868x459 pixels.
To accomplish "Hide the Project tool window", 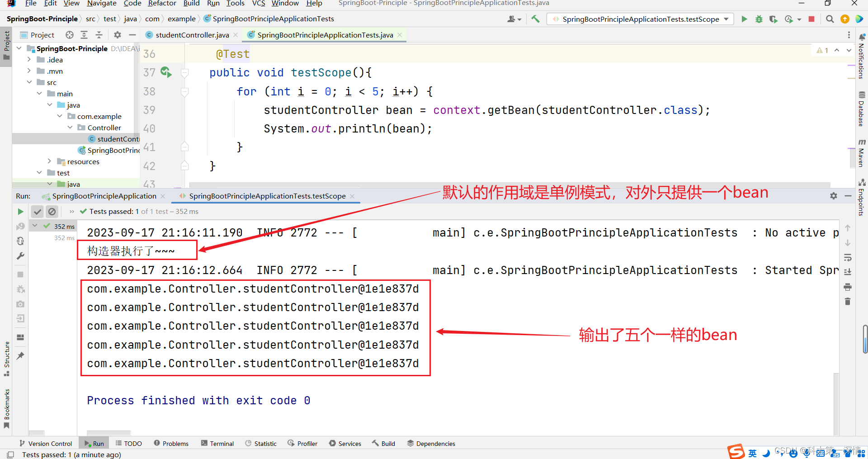I will click(x=132, y=35).
